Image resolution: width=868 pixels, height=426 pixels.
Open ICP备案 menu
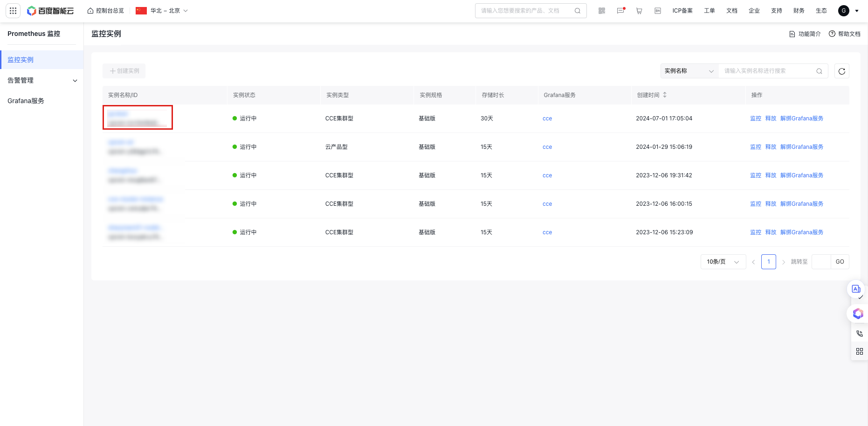(682, 11)
